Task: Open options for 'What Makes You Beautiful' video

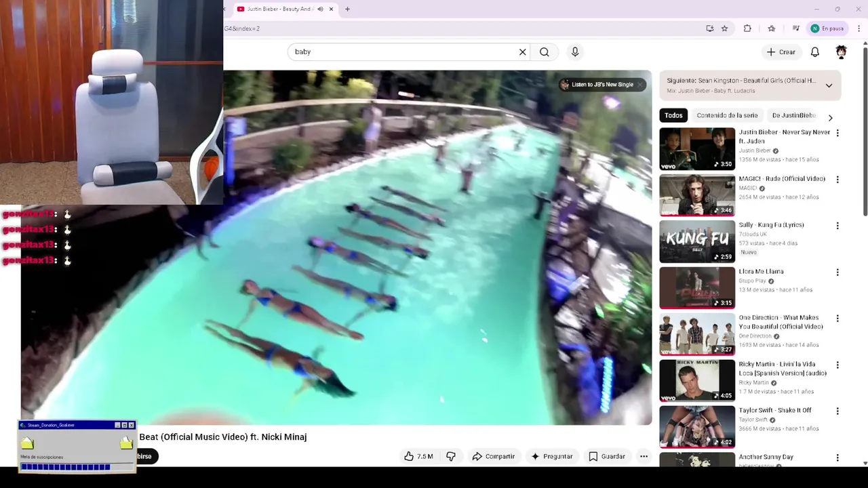Action: [837, 319]
